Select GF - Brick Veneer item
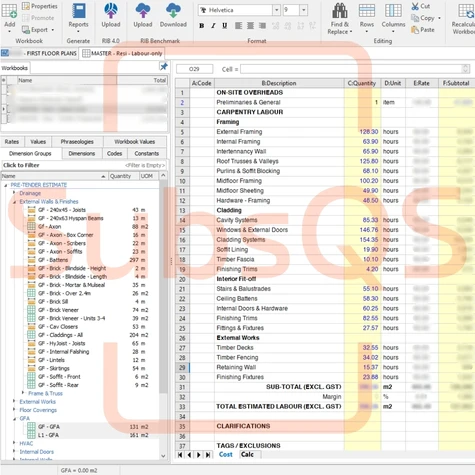The image size is (475, 475). tap(58, 310)
